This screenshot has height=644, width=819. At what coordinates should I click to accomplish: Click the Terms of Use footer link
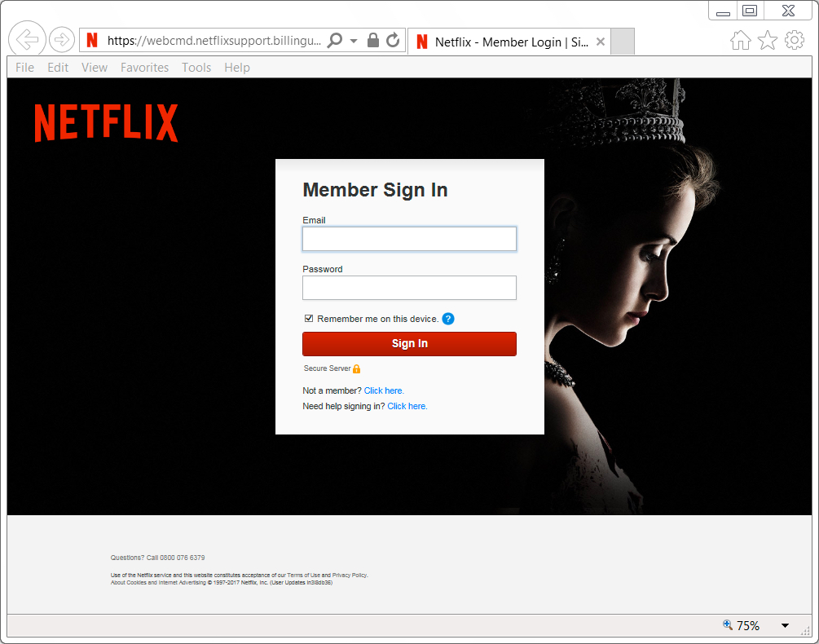303,575
